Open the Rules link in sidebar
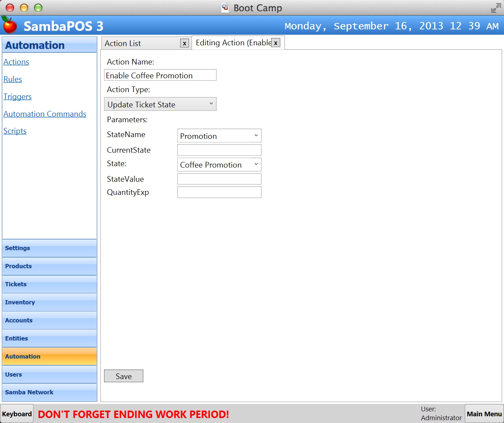This screenshot has height=423, width=504. coord(13,79)
